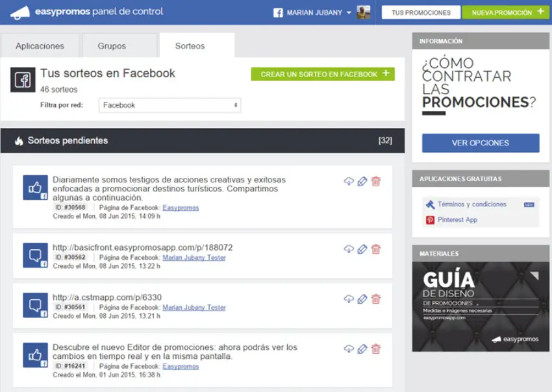Viewport: 552px width, 392px height.
Task: Click 'Creado el Mon, 01 Jun 2015, 16:38 h'
Action: pyautogui.click(x=107, y=374)
